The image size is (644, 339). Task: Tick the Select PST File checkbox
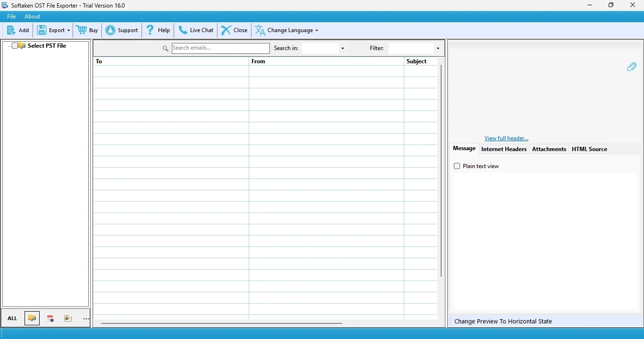[15, 46]
